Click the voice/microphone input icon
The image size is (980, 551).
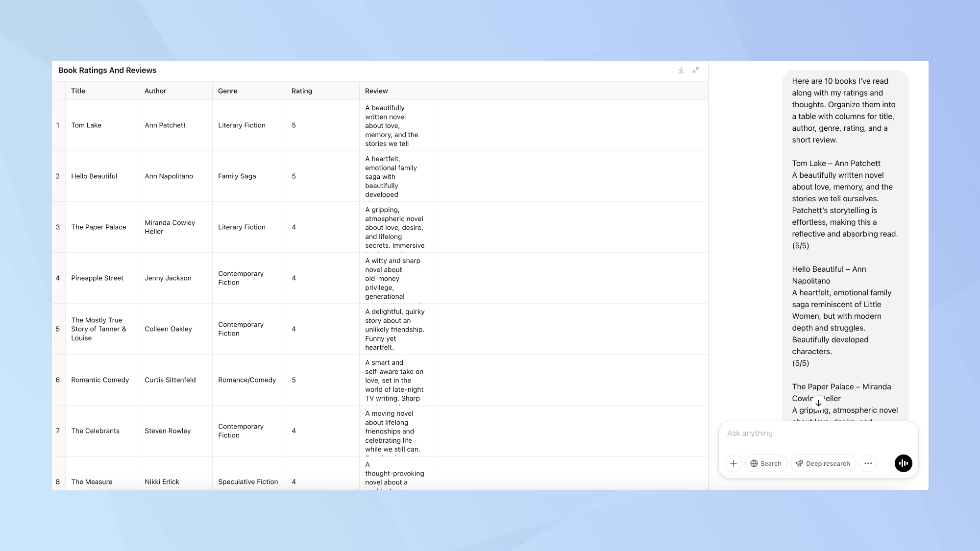coord(903,463)
